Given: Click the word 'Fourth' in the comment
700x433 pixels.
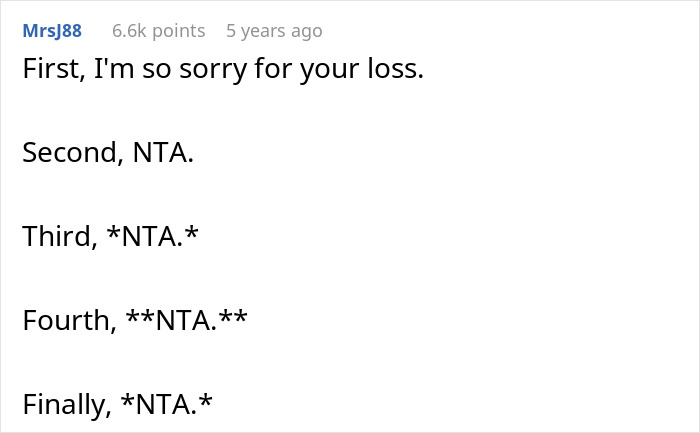Looking at the screenshot, I should tap(63, 322).
